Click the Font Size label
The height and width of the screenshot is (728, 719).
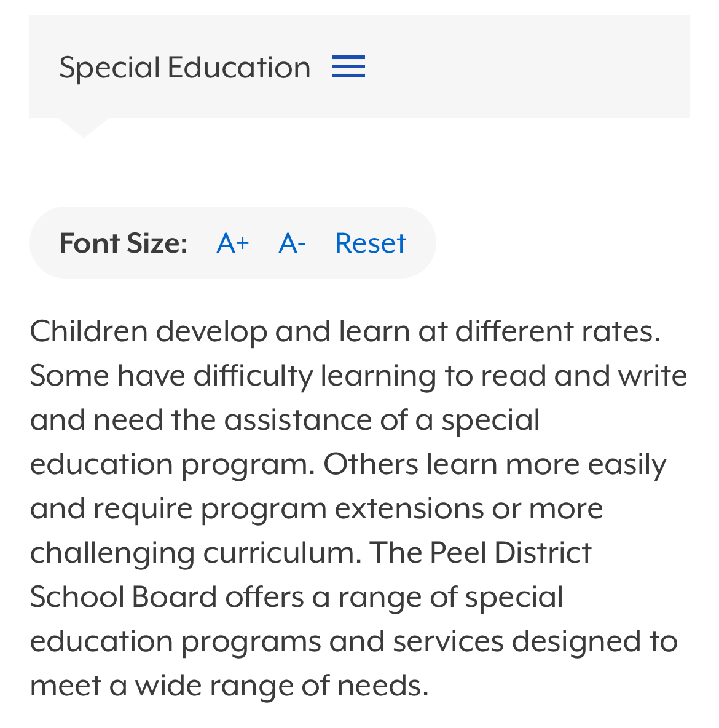(x=123, y=243)
